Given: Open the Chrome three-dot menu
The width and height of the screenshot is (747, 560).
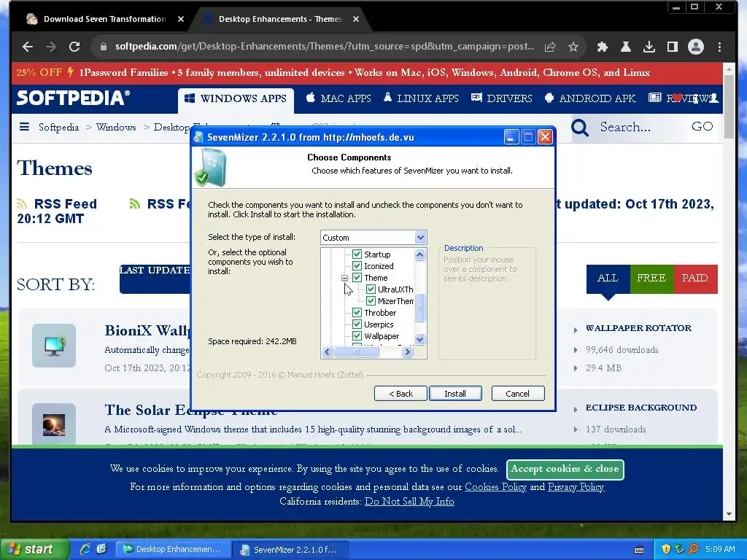Looking at the screenshot, I should click(719, 47).
